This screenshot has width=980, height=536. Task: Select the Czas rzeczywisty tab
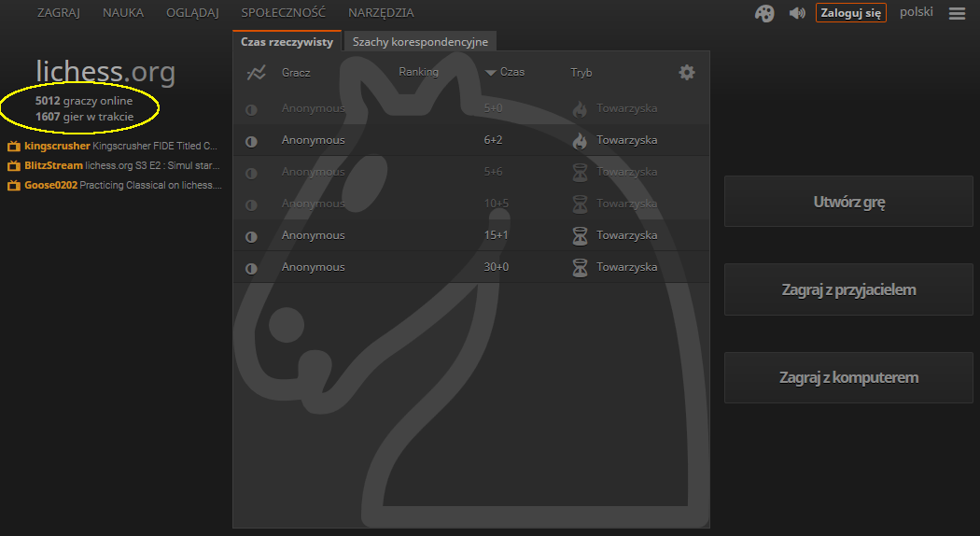pos(287,41)
